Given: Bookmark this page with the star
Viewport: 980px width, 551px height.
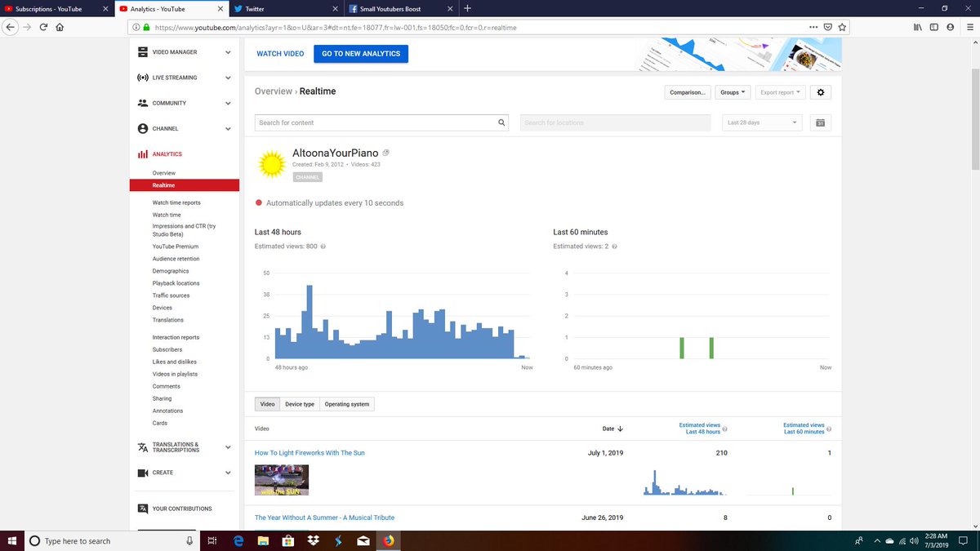Looking at the screenshot, I should 842,27.
